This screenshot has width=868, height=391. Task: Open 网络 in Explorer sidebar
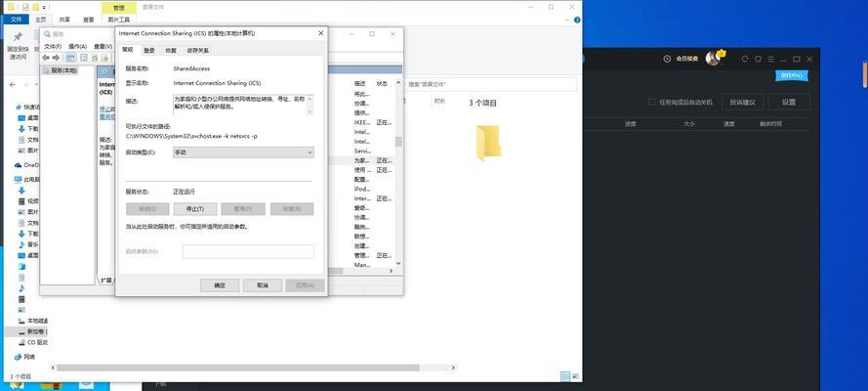pos(25,357)
